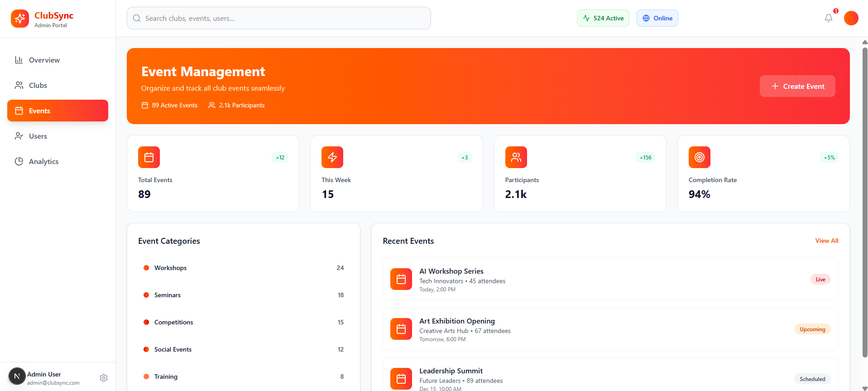Click the Analytics pie chart icon
868x391 pixels.
[19, 161]
